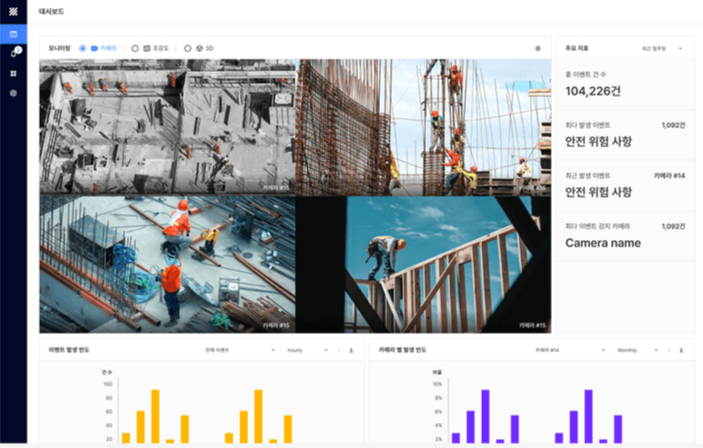Download the 카메라 별 빈도 chart
This screenshot has height=448, width=703.
[x=681, y=350]
